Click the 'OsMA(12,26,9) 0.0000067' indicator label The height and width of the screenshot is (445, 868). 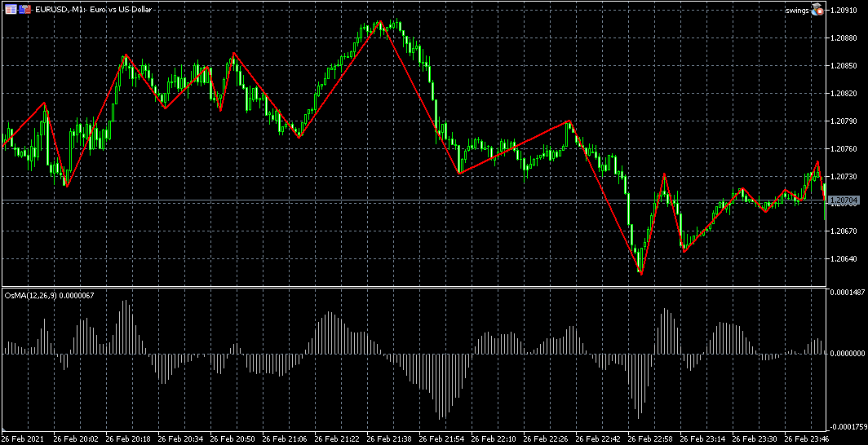point(49,296)
